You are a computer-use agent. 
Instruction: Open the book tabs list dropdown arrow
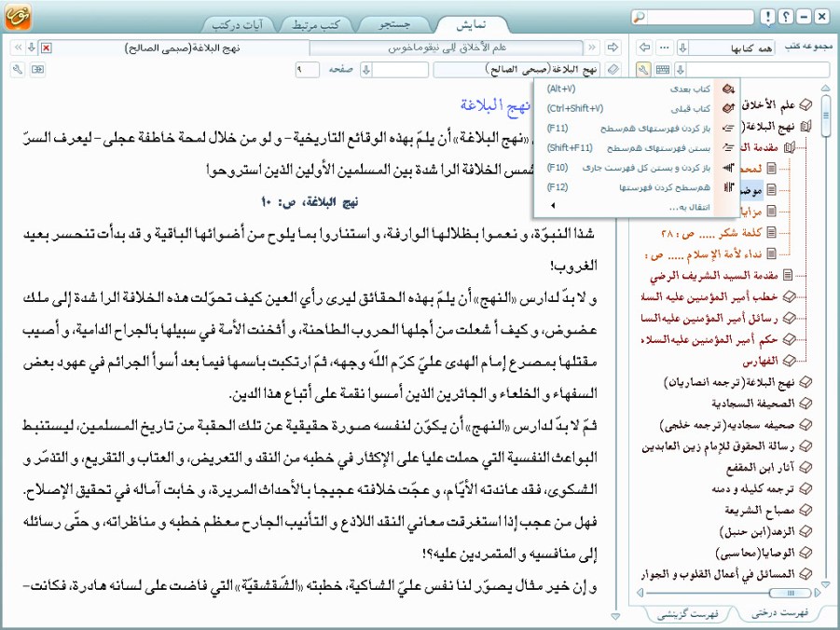pos(32,48)
